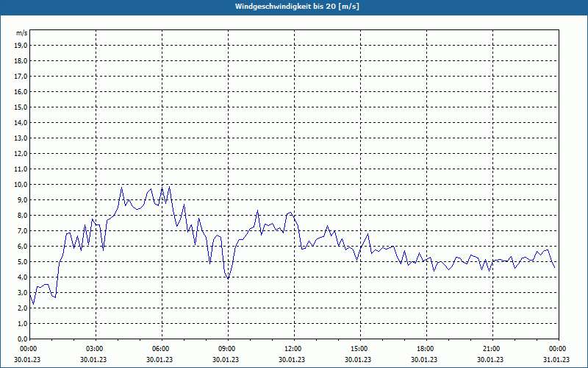Click the wind speed minimum dip at 09:00
The width and height of the screenshot is (588, 368).
[228, 278]
